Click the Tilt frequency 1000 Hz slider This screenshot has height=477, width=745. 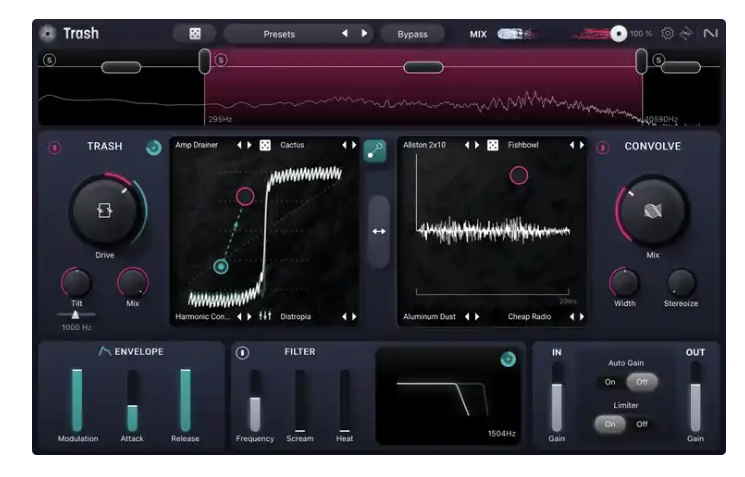76,315
